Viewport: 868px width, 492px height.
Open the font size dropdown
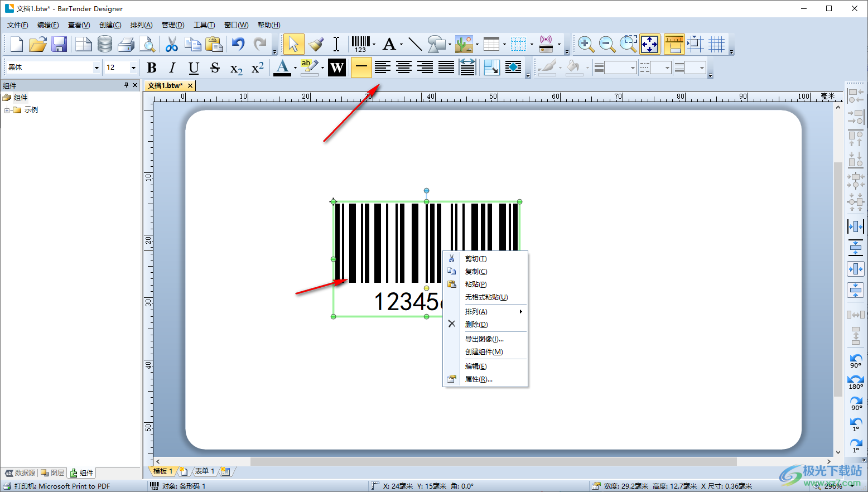pyautogui.click(x=133, y=67)
